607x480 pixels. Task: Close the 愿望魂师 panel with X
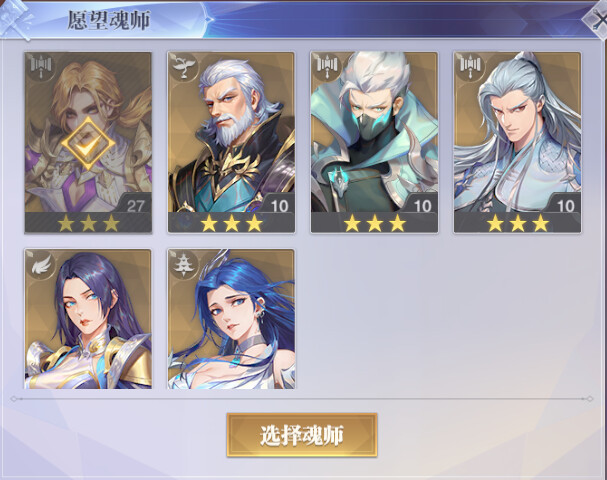point(596,19)
